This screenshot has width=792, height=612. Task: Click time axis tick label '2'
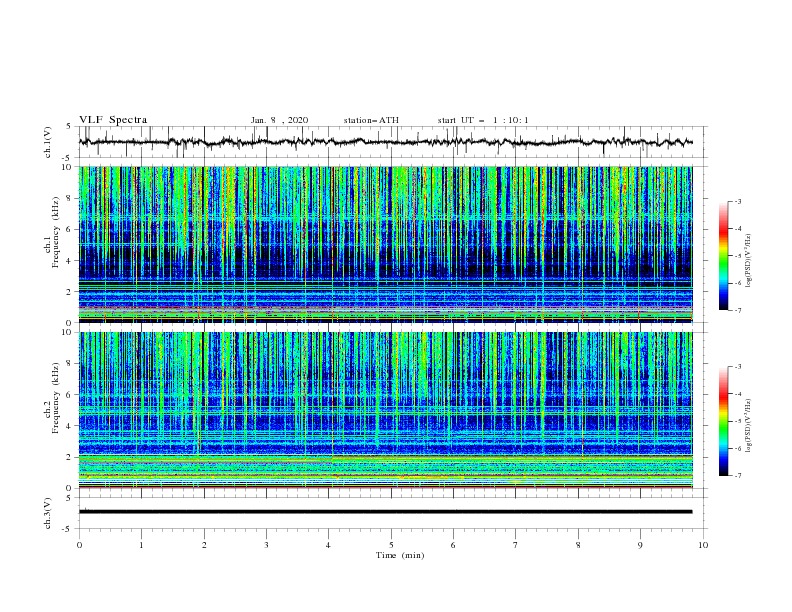(204, 545)
